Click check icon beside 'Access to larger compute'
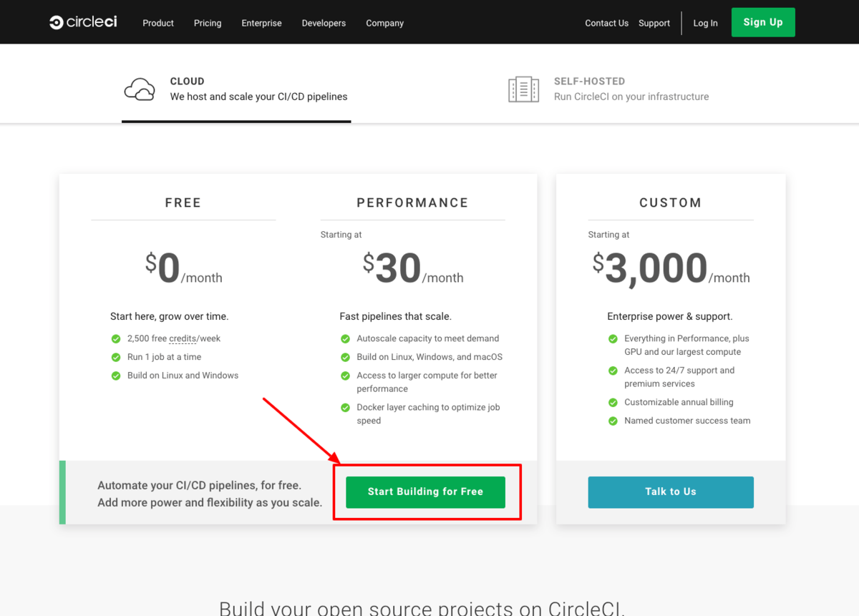Viewport: 859px width, 616px height. 345,376
